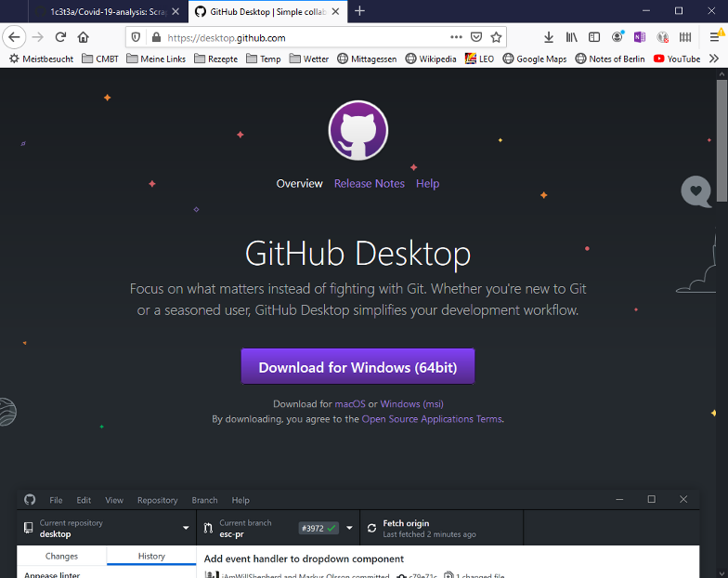Open the Release Notes page

pyautogui.click(x=369, y=184)
